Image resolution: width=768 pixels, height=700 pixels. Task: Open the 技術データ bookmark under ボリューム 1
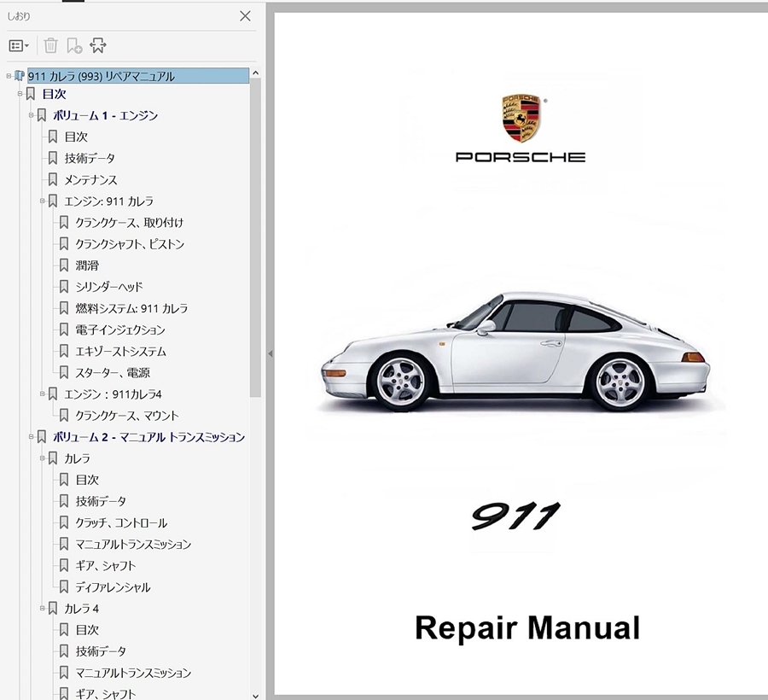tap(90, 158)
